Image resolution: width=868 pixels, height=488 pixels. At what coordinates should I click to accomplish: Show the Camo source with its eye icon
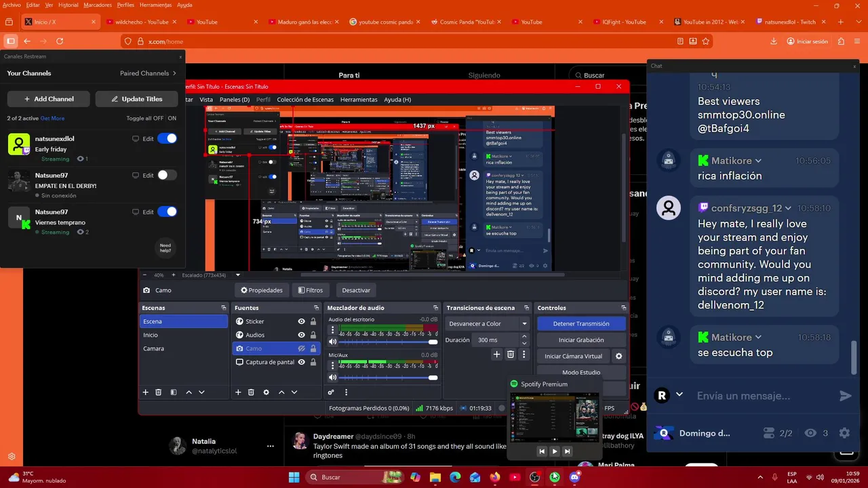click(x=302, y=348)
